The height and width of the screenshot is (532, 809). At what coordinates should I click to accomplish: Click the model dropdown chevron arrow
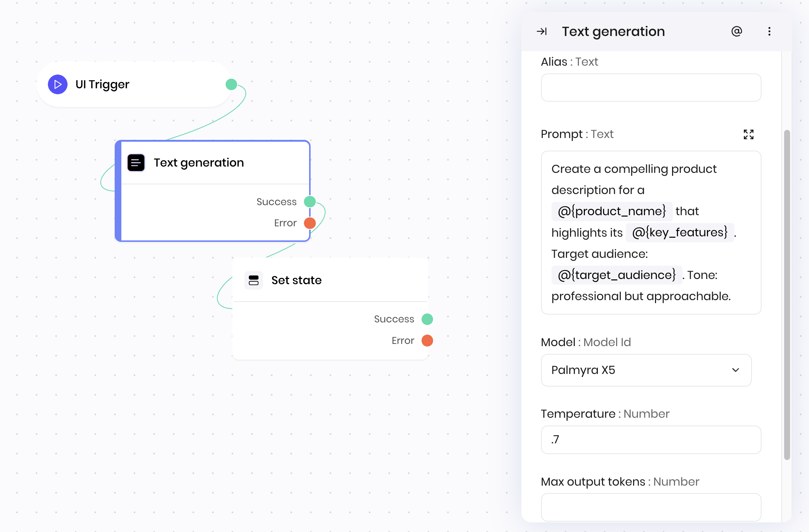736,370
